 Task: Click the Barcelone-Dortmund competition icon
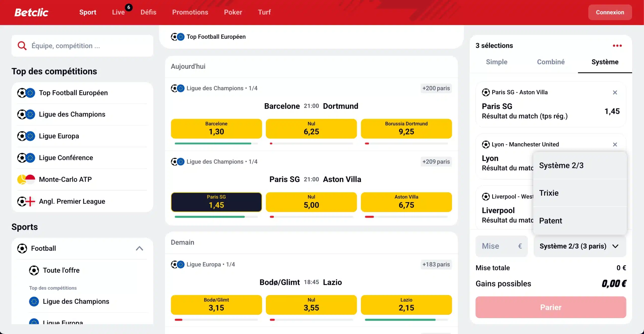[x=178, y=88]
